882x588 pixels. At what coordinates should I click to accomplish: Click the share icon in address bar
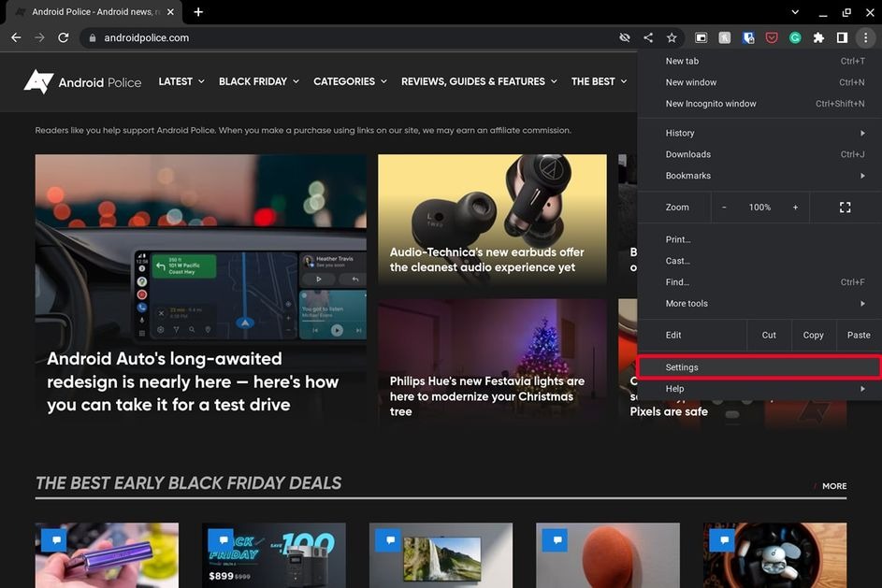point(648,37)
